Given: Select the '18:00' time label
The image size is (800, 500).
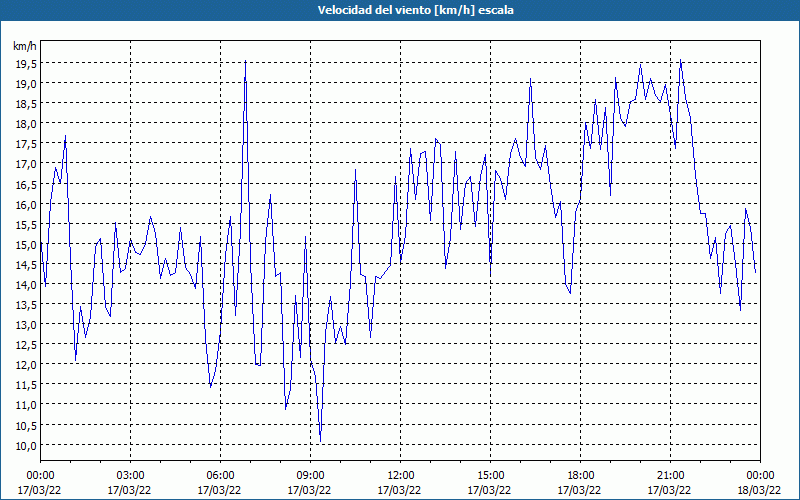Looking at the screenshot, I should coord(580,476).
